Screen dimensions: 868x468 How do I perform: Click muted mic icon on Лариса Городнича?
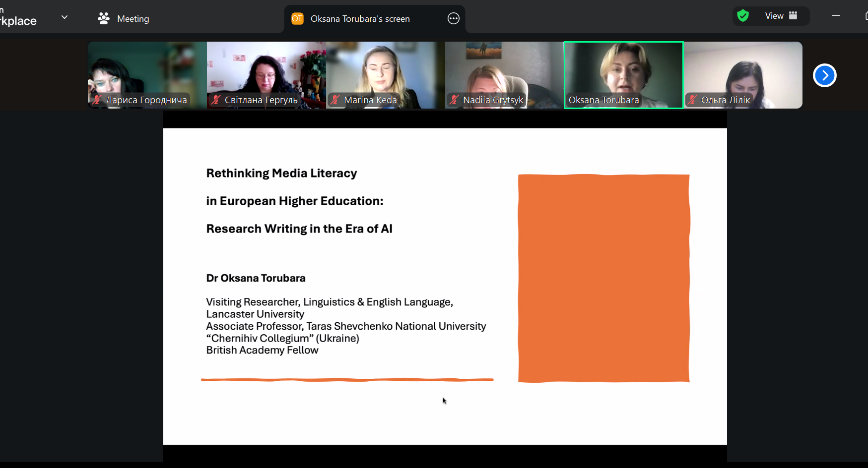tap(97, 100)
